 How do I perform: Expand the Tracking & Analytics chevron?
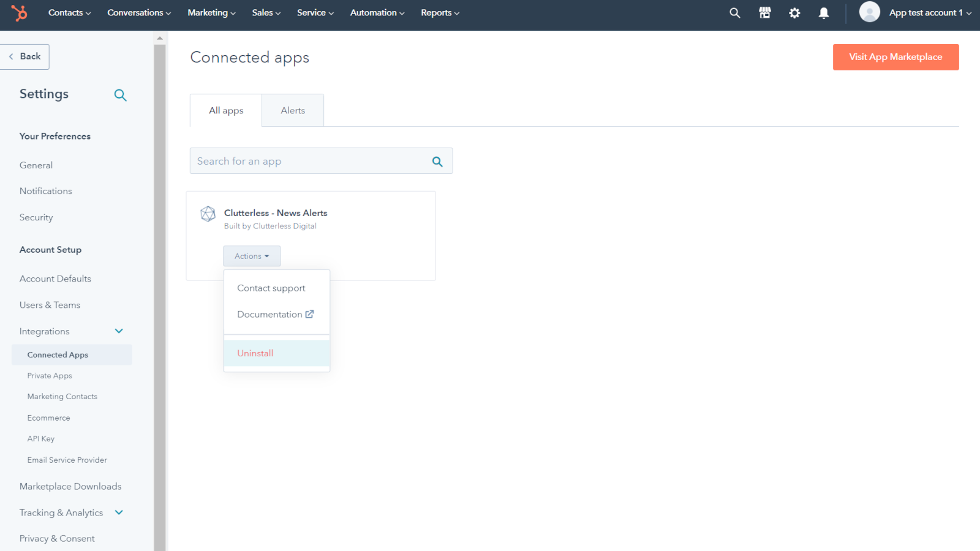pos(119,512)
